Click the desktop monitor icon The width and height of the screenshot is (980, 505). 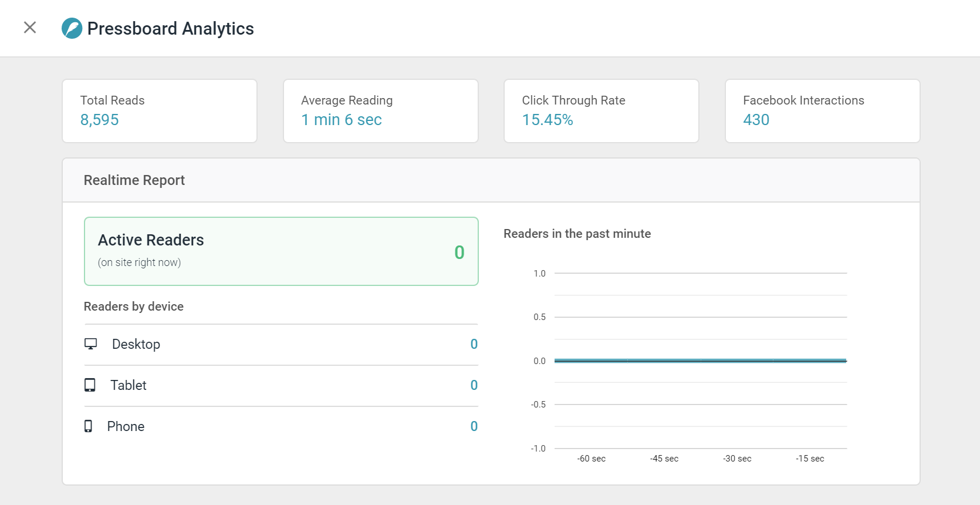90,344
